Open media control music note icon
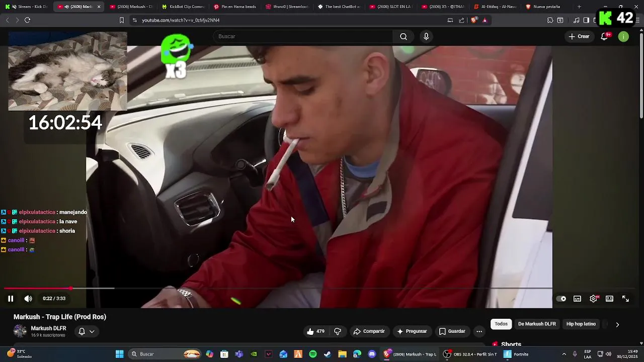644x362 pixels. 576,20
